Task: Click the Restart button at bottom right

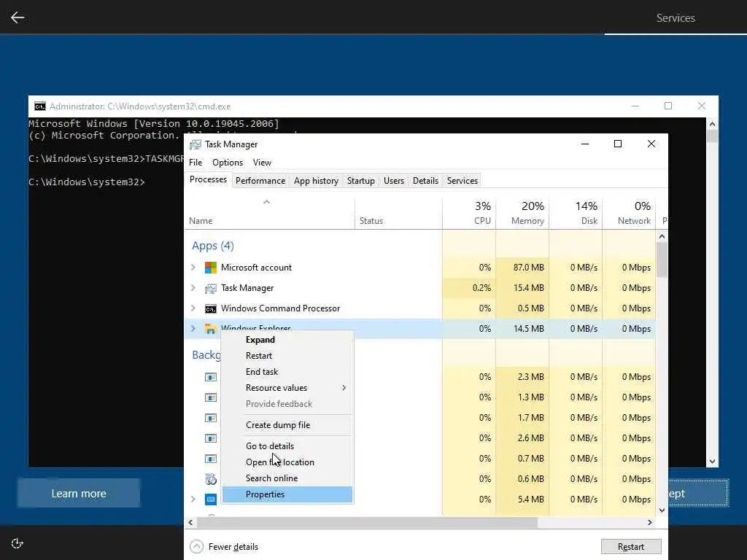Action: [631, 547]
